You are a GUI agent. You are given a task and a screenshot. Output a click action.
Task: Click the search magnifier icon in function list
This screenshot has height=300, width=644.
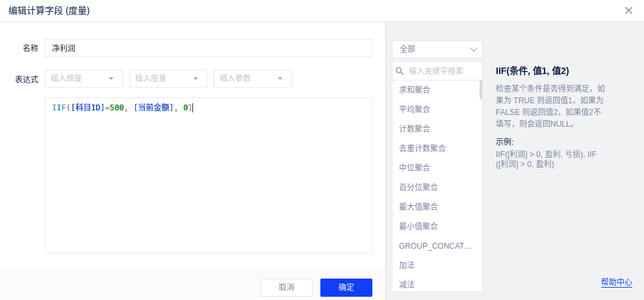400,71
